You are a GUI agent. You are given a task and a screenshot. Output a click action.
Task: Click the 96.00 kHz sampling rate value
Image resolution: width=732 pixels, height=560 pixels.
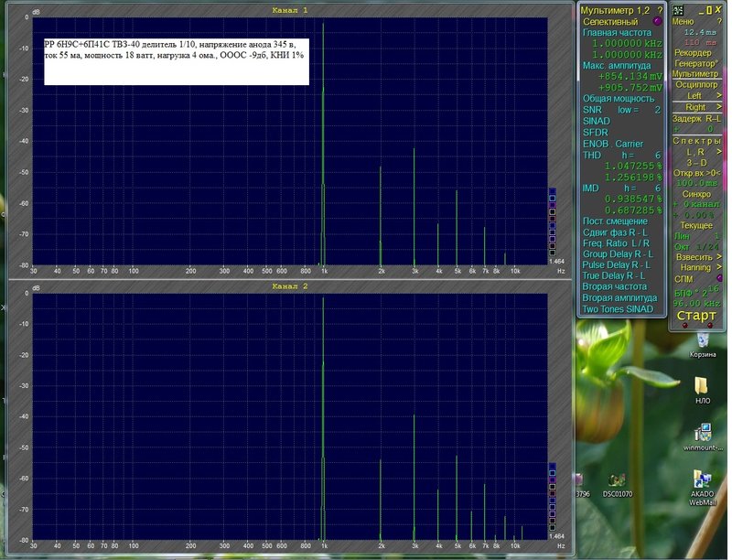click(x=696, y=303)
